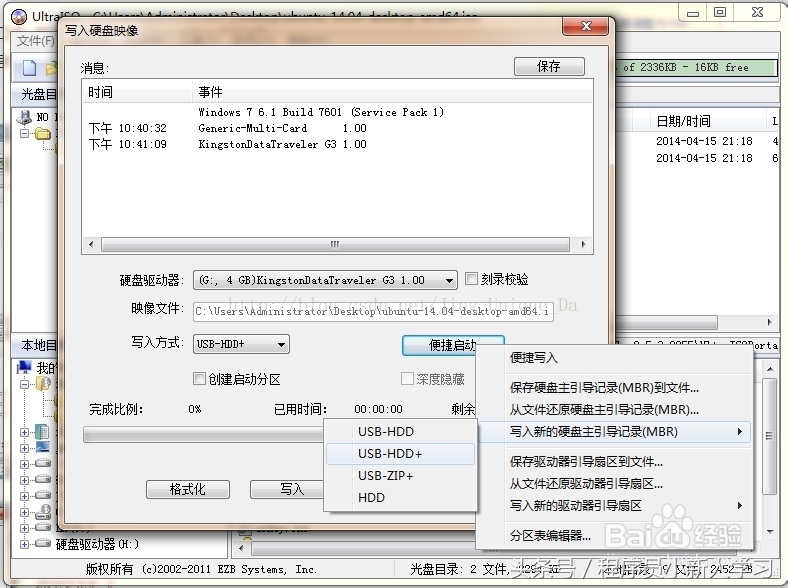The image size is (788, 588).
Task: Choose 便捷写入 from the popup menu
Action: (x=614, y=358)
